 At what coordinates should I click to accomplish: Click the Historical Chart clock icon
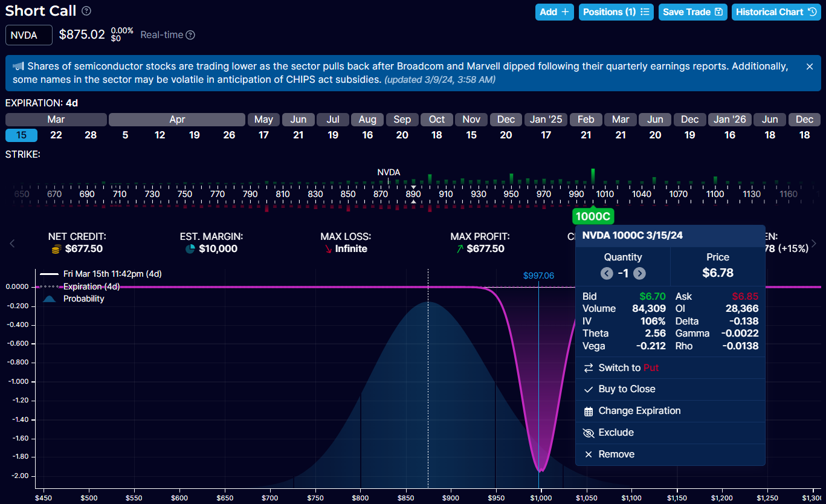(x=812, y=12)
